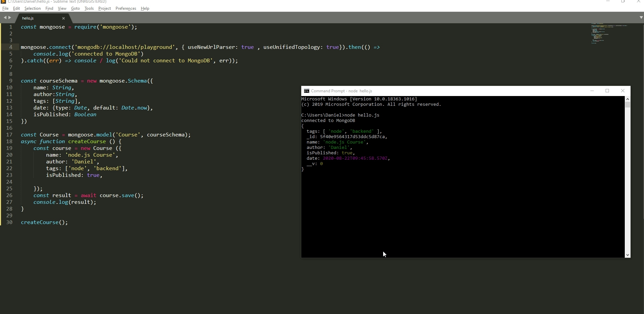
Task: Click the Command Prompt title bar text
Action: point(341,91)
